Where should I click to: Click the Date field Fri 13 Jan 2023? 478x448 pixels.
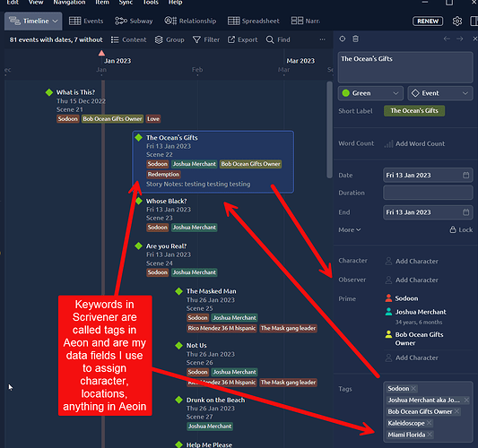[x=428, y=175]
